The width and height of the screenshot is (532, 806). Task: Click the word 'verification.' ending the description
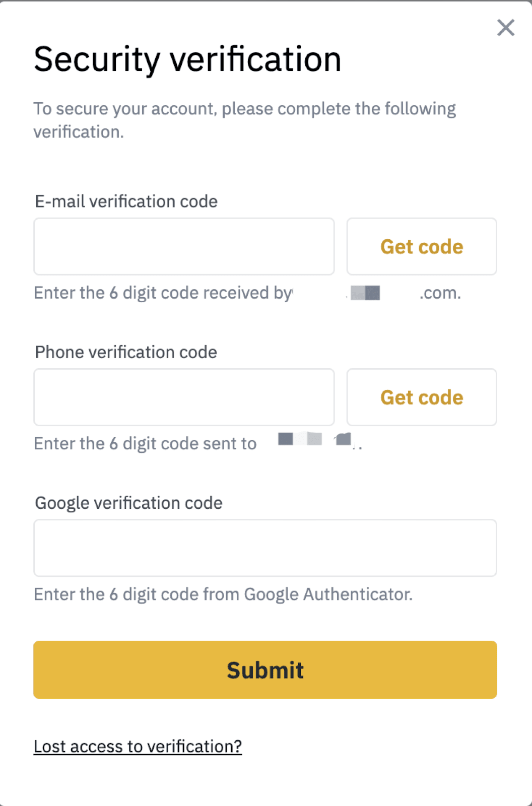[x=79, y=132]
